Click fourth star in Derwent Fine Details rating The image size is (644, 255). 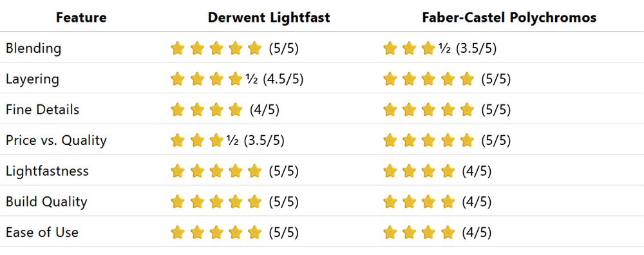pyautogui.click(x=235, y=109)
